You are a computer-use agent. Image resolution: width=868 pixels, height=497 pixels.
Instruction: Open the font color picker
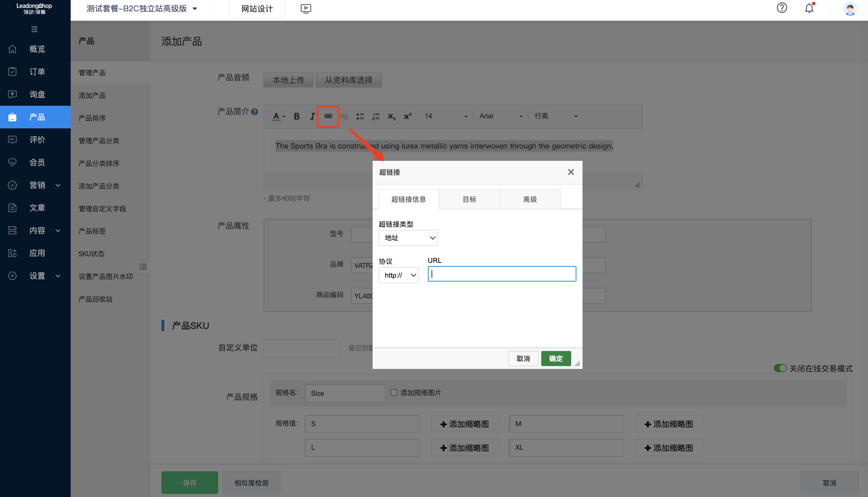pos(278,116)
